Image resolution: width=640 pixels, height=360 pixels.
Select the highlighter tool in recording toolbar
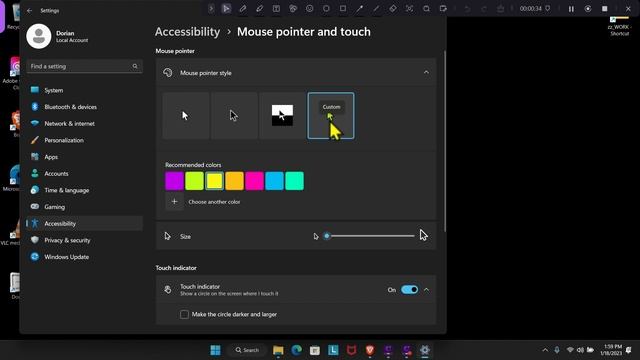[260, 9]
